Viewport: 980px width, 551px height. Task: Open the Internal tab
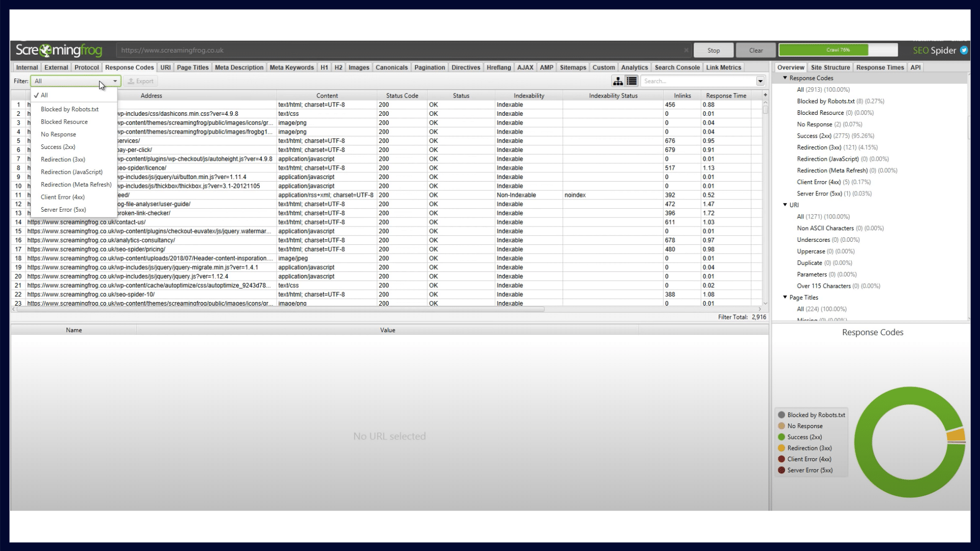[x=27, y=67]
